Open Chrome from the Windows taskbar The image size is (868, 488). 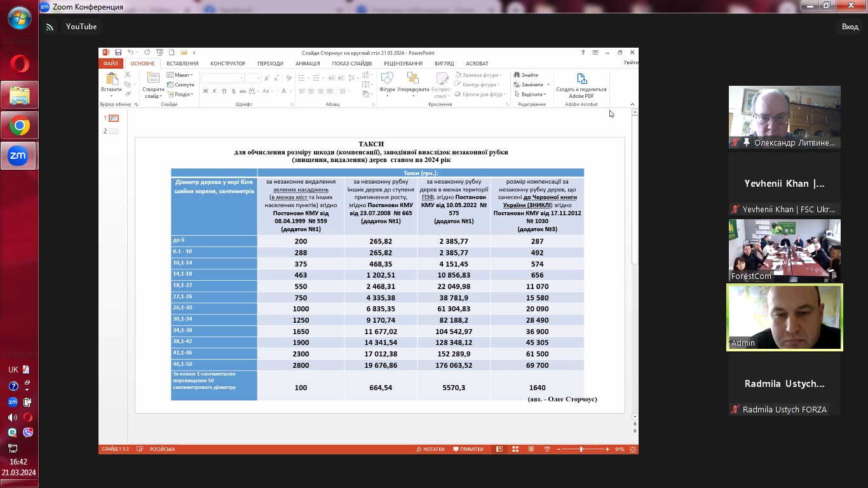(x=19, y=126)
